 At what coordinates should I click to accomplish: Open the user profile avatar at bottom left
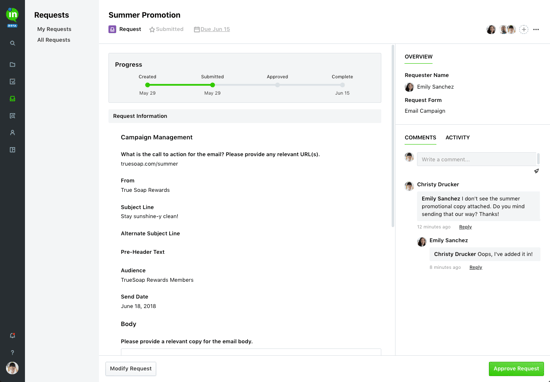coord(12,368)
